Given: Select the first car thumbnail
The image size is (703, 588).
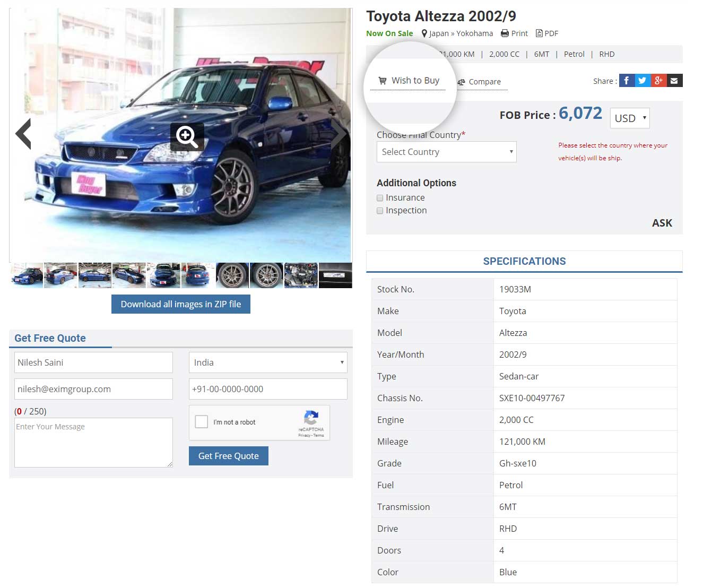Looking at the screenshot, I should click(x=27, y=275).
